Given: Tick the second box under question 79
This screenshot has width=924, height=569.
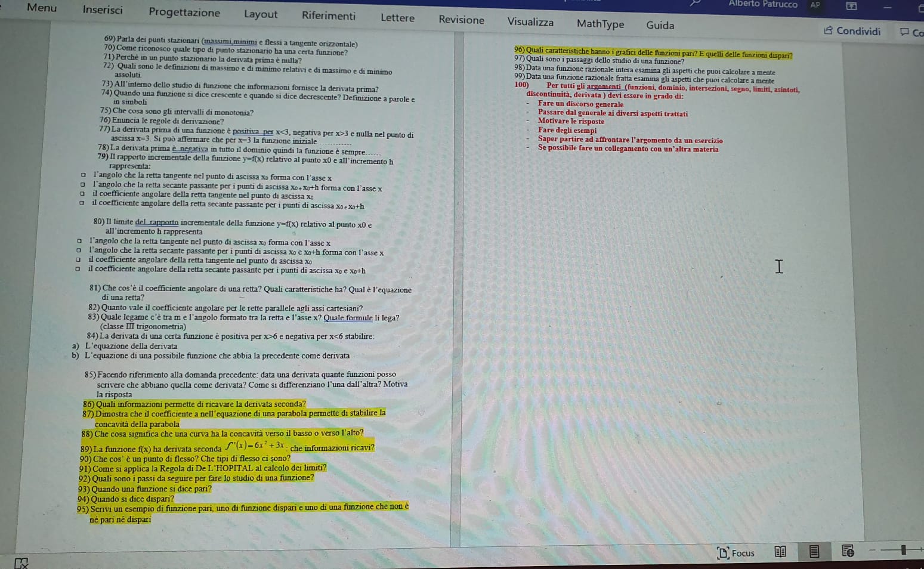Looking at the screenshot, I should coord(82,185).
